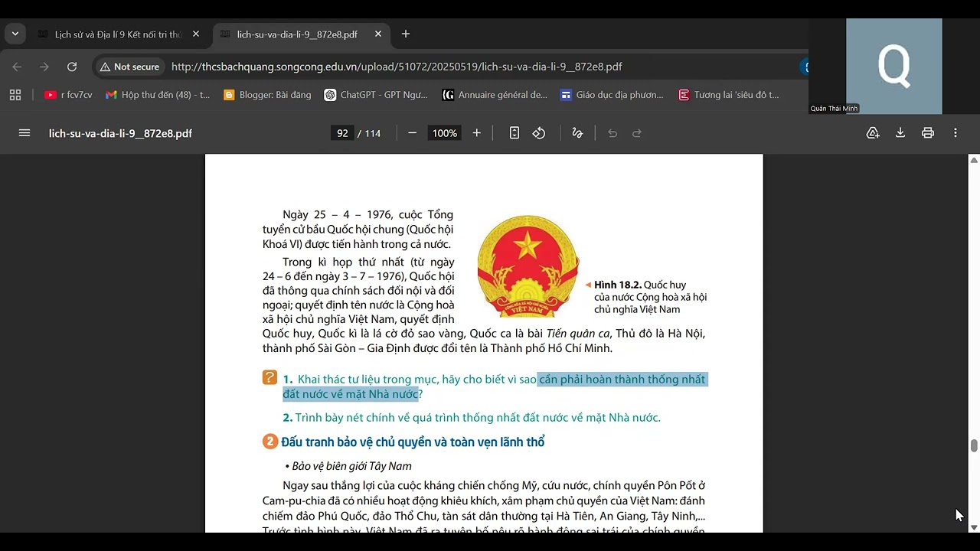Click the Q participant avatar tile

(x=893, y=66)
